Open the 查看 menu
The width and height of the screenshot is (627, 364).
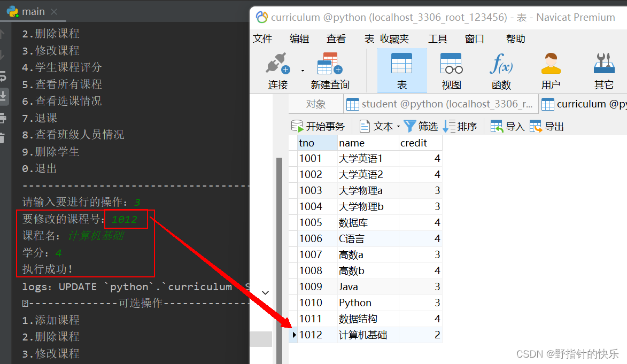tap(336, 39)
